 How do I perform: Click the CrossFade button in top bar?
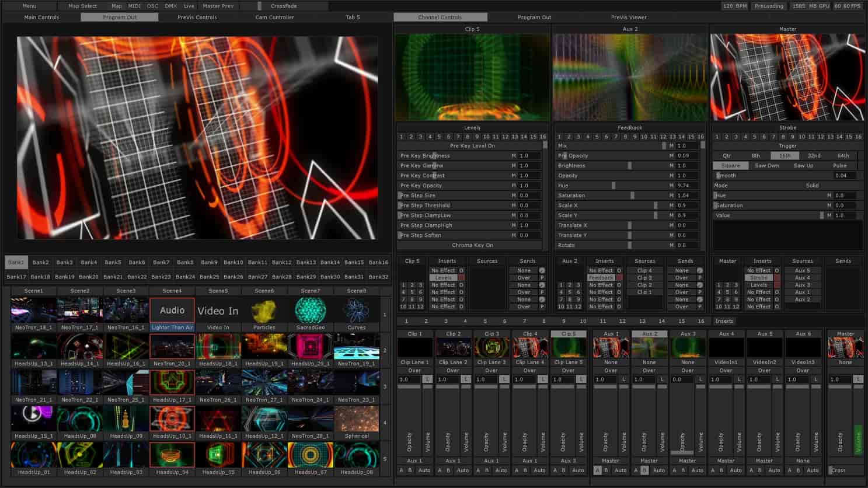point(284,6)
